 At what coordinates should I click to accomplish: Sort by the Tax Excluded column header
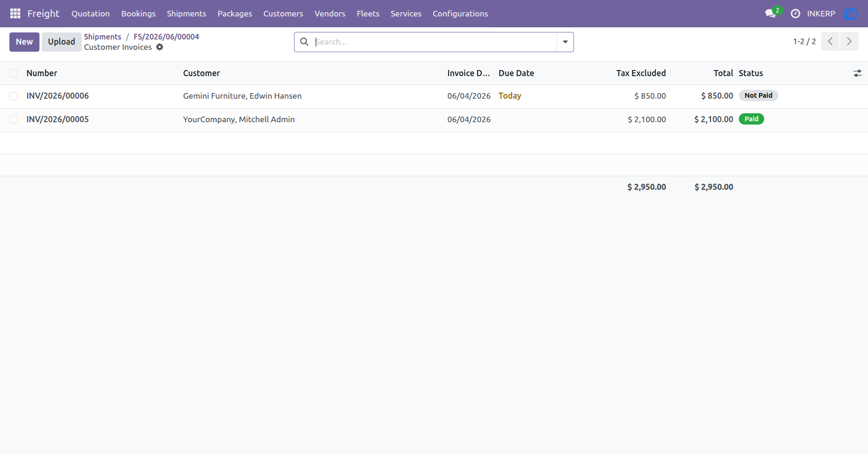point(641,73)
